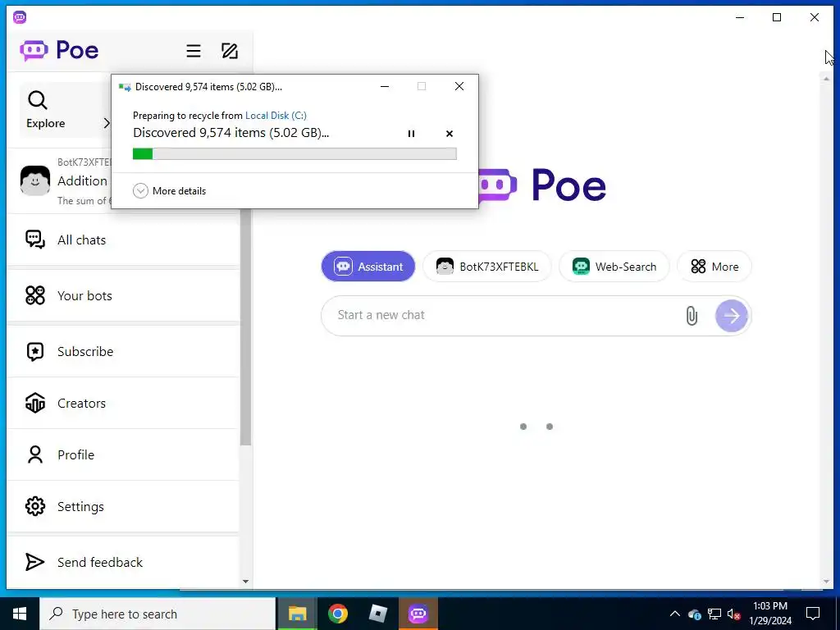Viewport: 840px width, 630px height.
Task: Click OneDrive cloud tray icon
Action: click(695, 614)
